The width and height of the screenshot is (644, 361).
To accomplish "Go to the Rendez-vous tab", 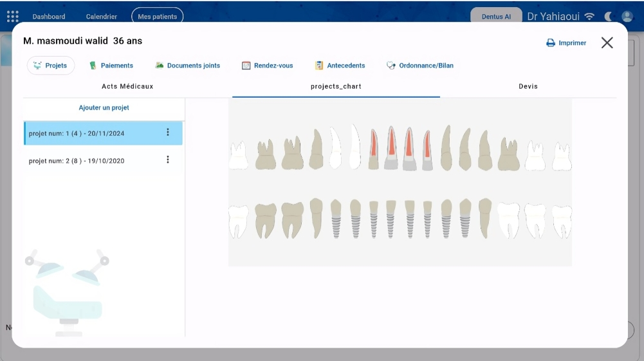I will click(x=267, y=66).
